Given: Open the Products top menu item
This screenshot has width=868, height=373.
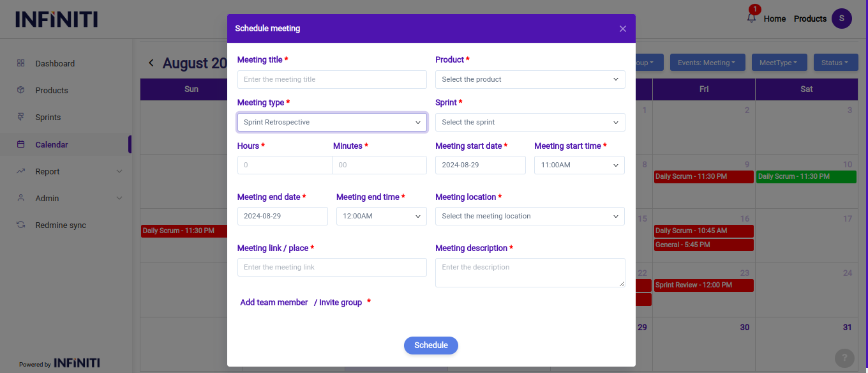Looking at the screenshot, I should coord(810,19).
